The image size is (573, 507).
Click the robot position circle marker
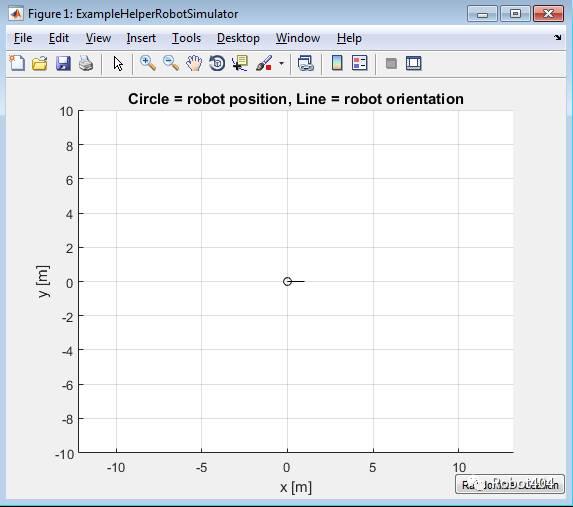(287, 281)
